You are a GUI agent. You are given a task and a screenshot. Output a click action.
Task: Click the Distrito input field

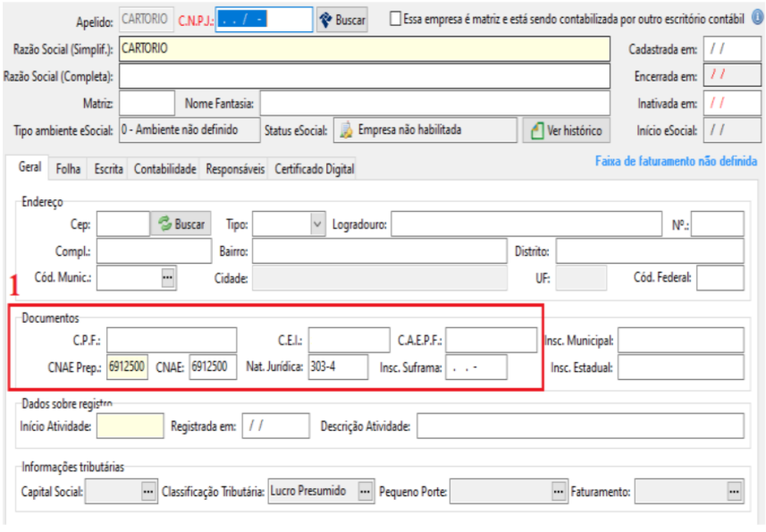[650, 251]
